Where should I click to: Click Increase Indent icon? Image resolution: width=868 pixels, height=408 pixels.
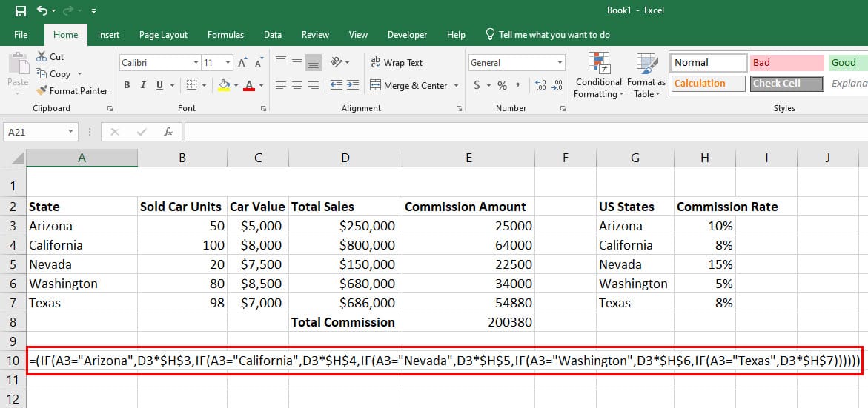pos(353,85)
